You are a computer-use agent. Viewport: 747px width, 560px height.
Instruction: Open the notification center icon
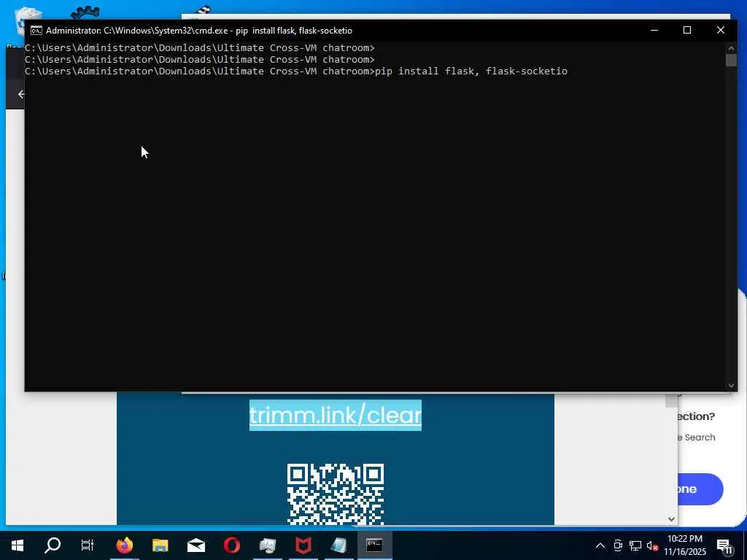click(x=724, y=546)
